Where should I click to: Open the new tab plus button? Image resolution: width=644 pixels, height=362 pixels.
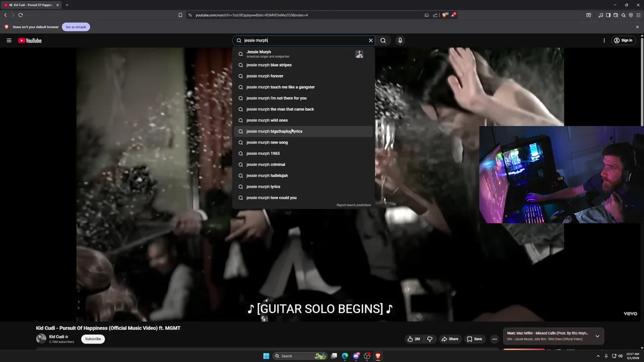[x=66, y=5]
